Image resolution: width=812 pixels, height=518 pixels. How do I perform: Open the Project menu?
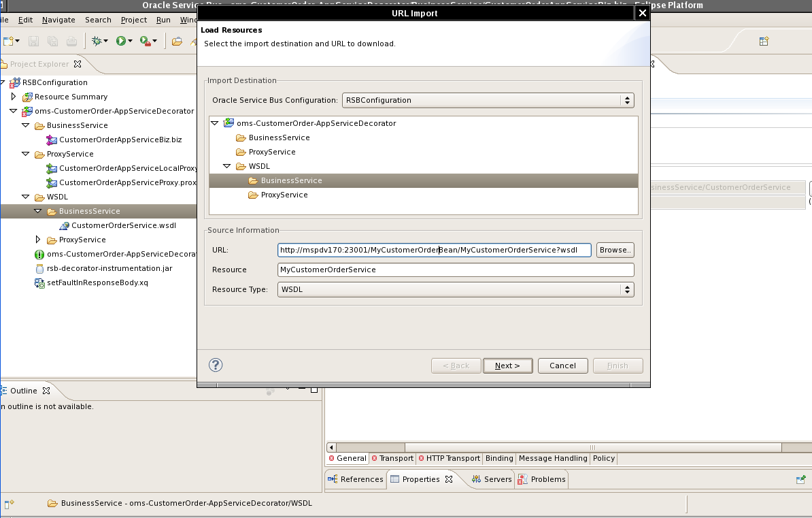133,20
